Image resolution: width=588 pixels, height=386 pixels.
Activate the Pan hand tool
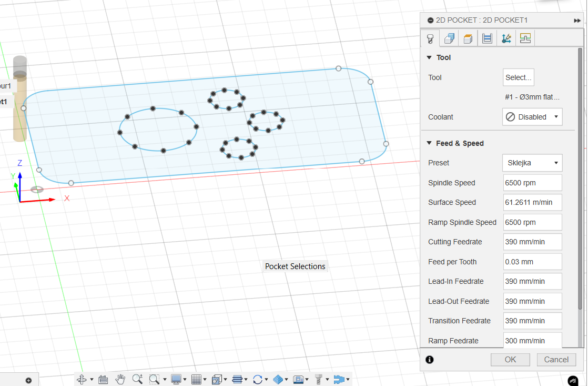coord(120,379)
